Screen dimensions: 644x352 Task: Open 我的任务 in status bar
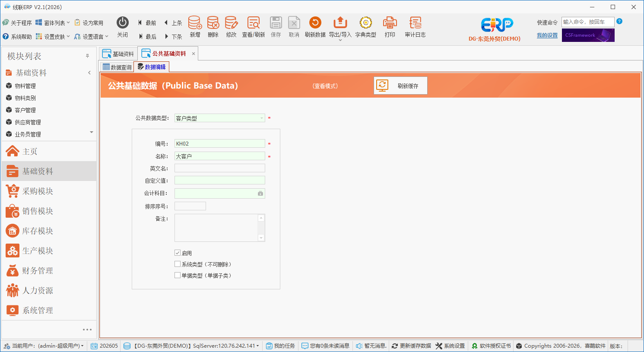[280, 346]
